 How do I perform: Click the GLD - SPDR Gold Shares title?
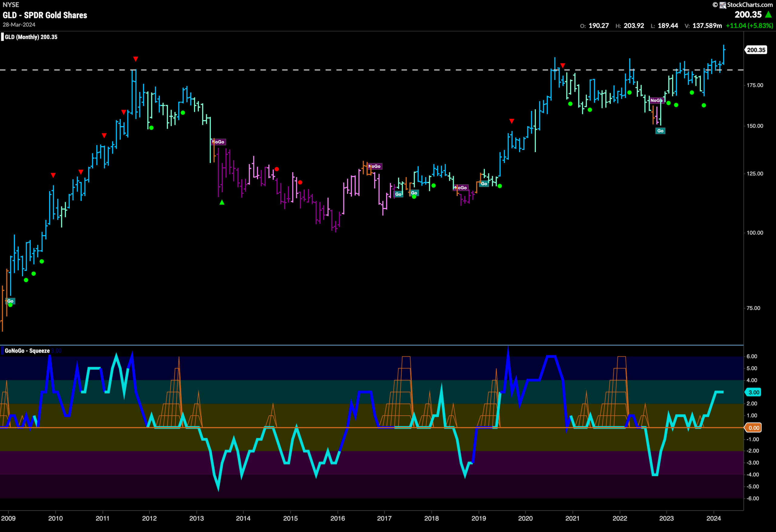(x=45, y=15)
